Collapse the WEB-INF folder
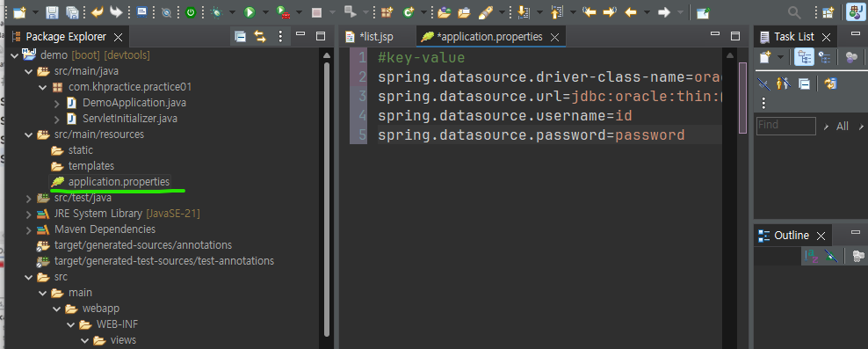The image size is (868, 349). [70, 324]
